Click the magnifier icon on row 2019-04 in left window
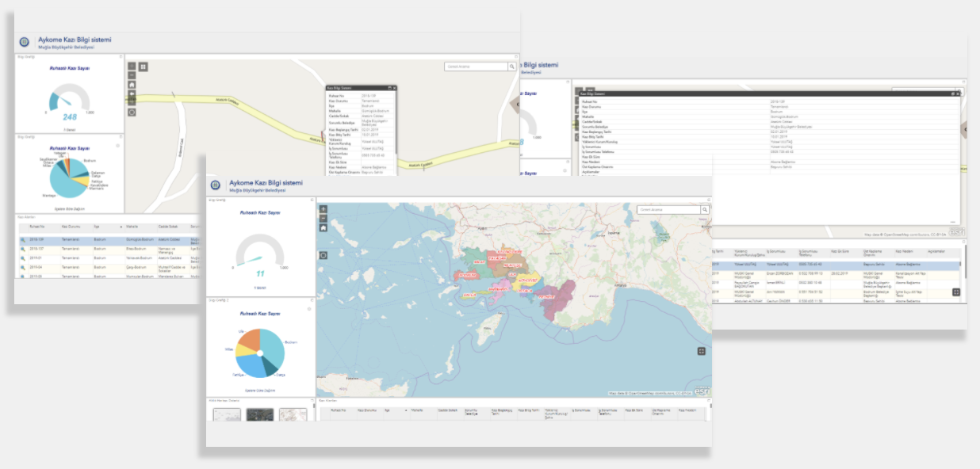This screenshot has width=980, height=469. (x=24, y=267)
